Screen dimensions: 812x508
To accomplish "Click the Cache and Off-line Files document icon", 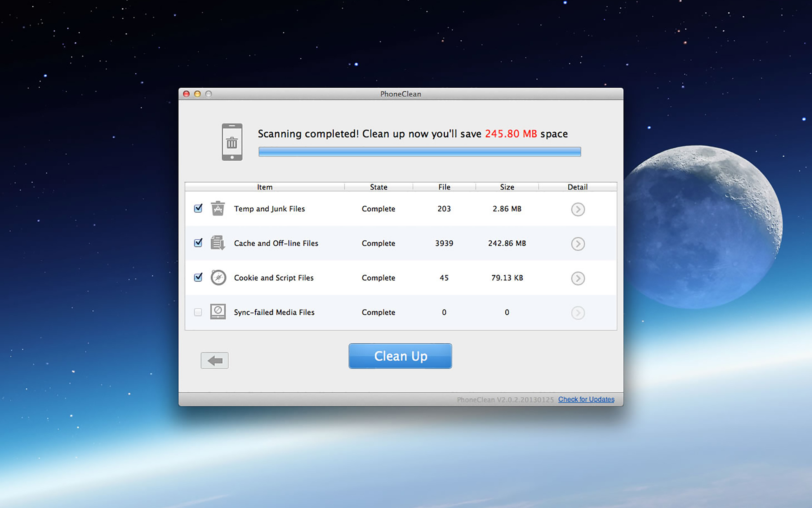I will click(x=218, y=243).
